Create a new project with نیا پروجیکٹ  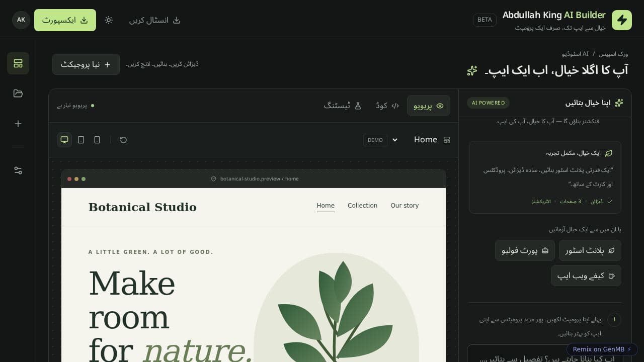coord(86,64)
